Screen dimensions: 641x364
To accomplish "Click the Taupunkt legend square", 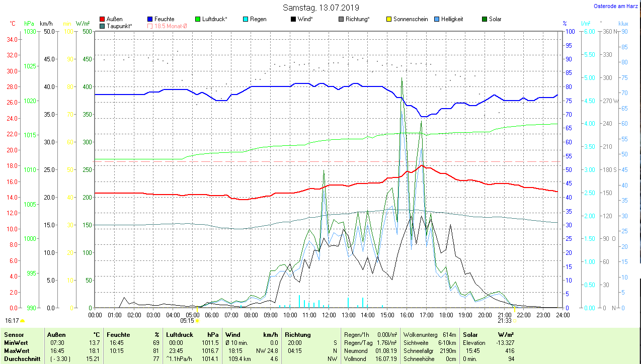I will point(103,26).
